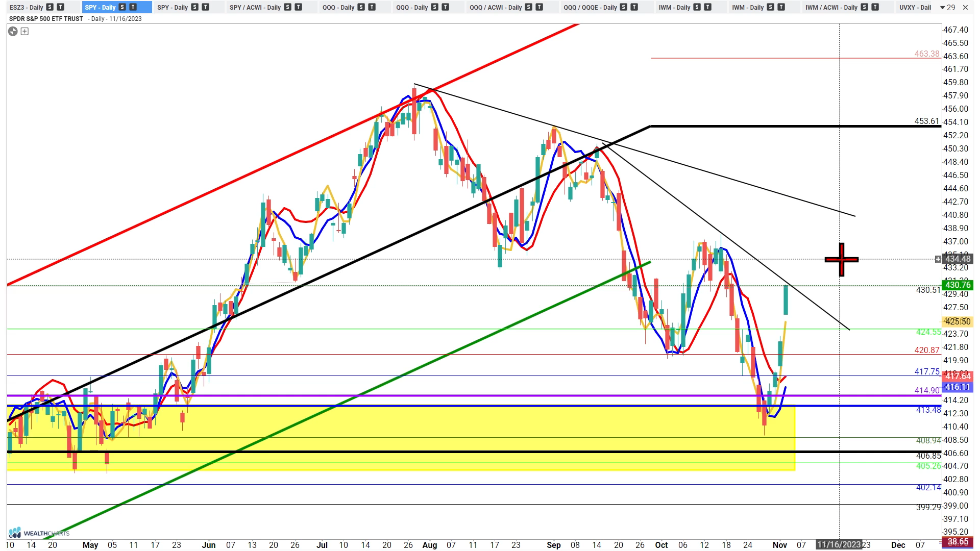This screenshot has height=551, width=980.
Task: Click the SPDR S&P 500 ETF TRUST title
Action: pos(46,18)
